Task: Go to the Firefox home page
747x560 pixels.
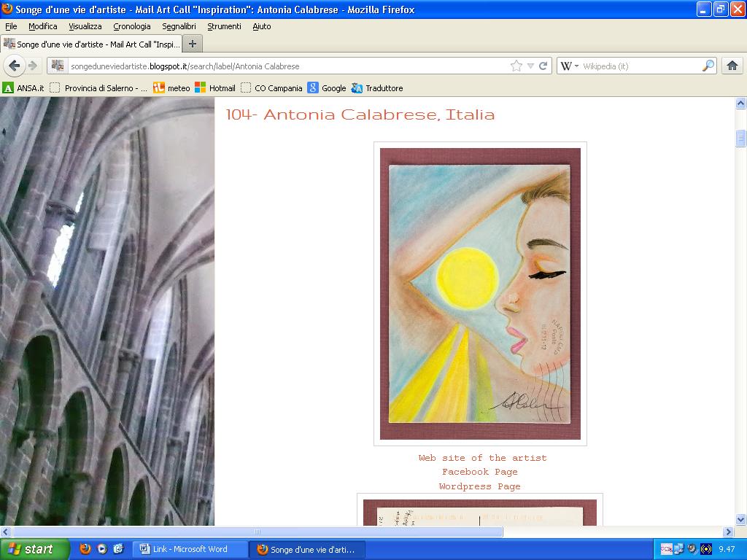Action: (732, 66)
